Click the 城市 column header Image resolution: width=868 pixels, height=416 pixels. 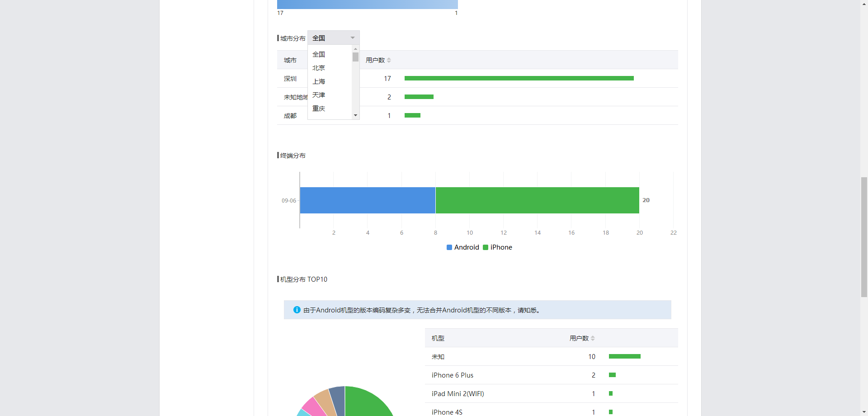[290, 60]
